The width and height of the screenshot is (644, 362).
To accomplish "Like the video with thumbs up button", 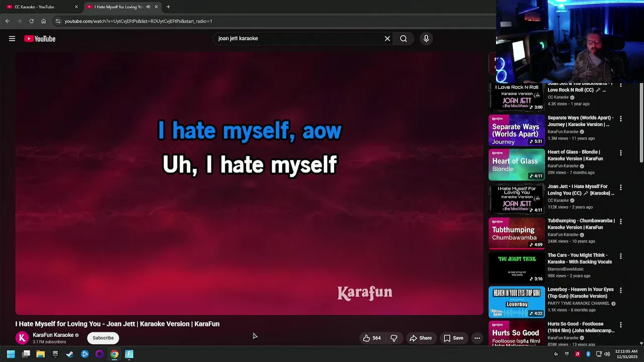I will click(372, 338).
